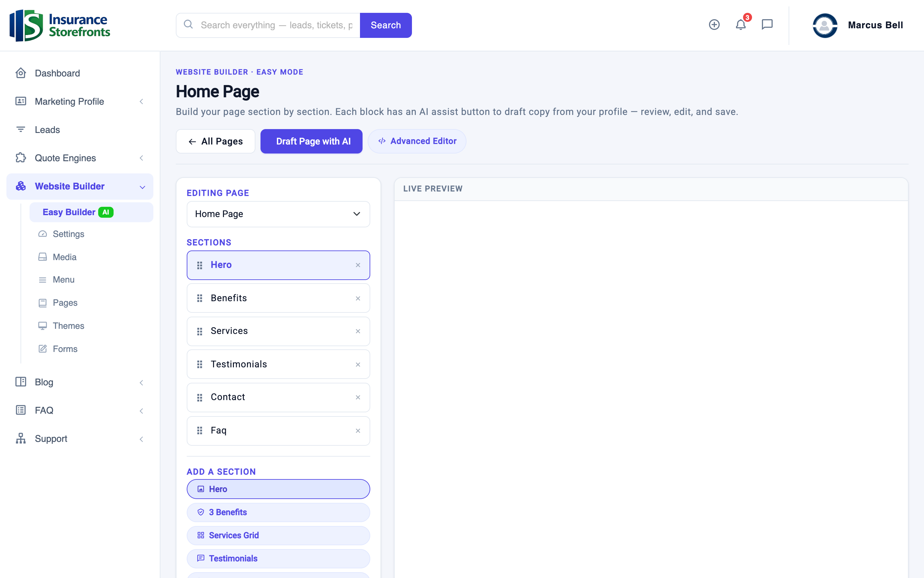Click the Insurance Storefronts logo
Image resolution: width=924 pixels, height=578 pixels.
60,25
